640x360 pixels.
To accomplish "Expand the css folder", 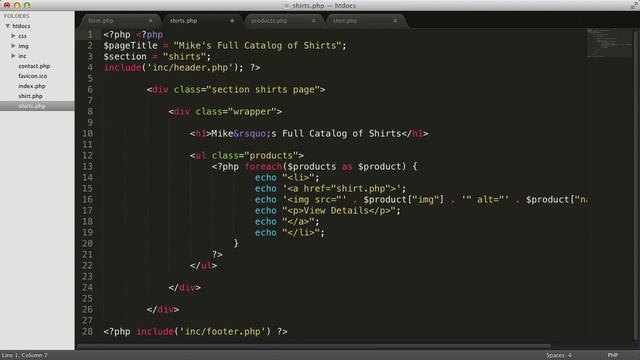I will [13, 36].
